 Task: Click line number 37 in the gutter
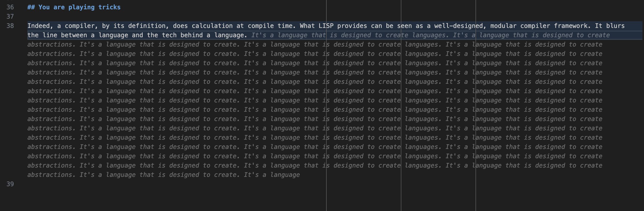click(10, 17)
